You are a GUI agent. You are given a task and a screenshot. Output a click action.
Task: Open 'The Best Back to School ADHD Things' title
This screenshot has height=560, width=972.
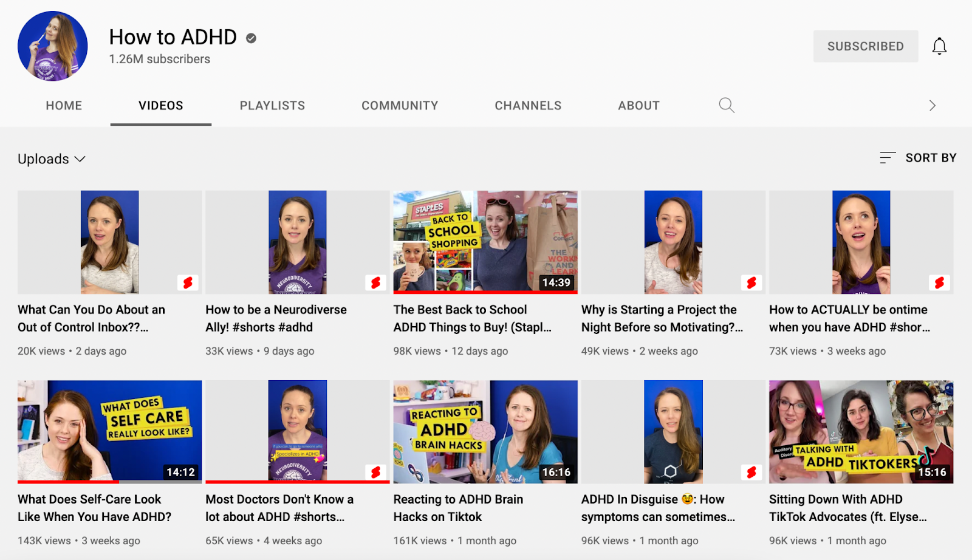click(473, 318)
